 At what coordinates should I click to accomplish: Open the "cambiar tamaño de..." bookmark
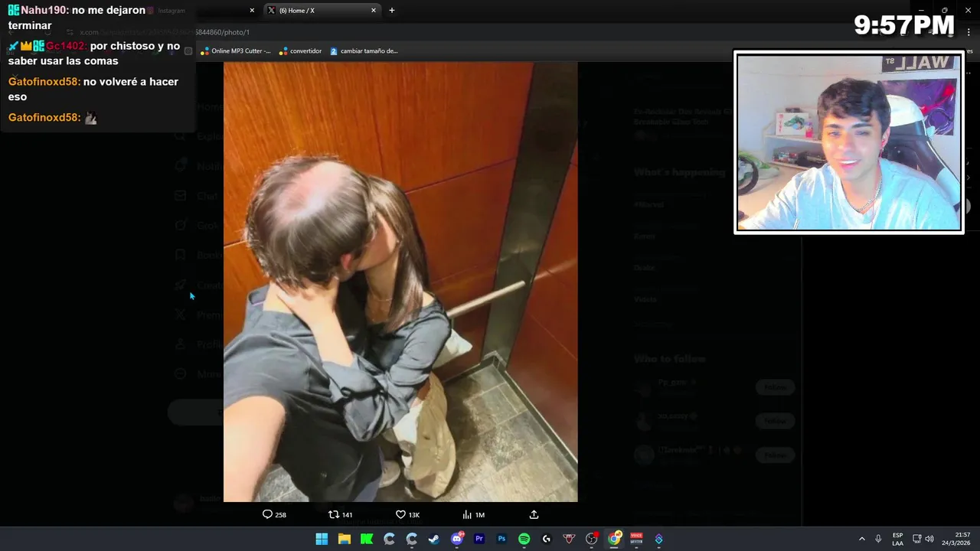coord(364,51)
